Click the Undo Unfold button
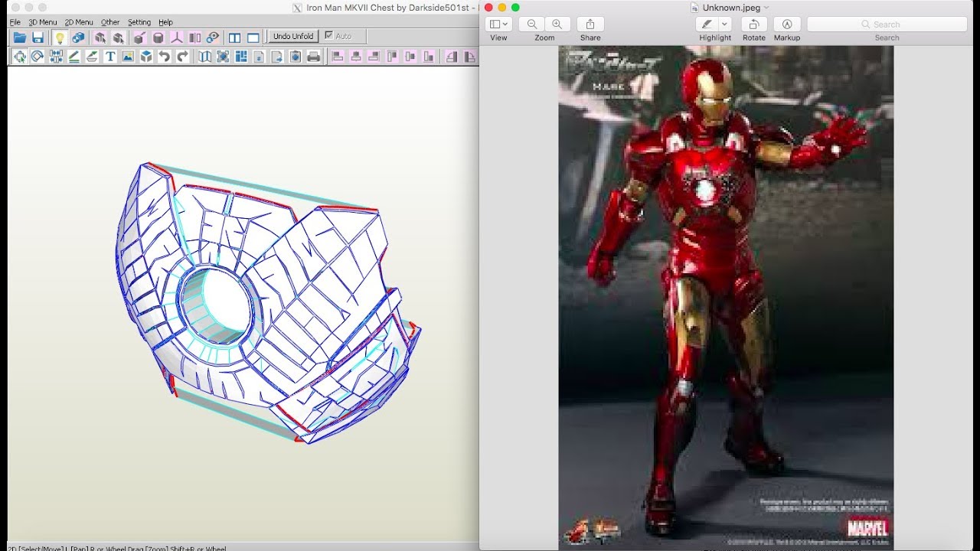Viewport: 980px width, 551px height. (293, 36)
